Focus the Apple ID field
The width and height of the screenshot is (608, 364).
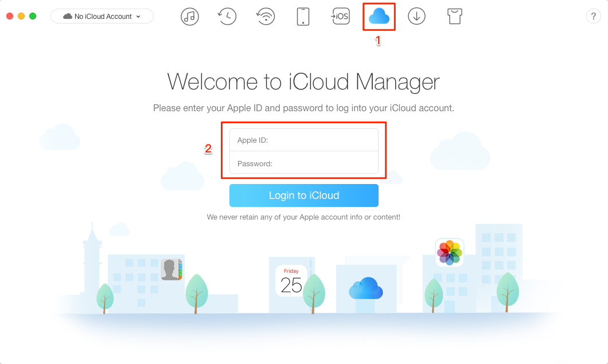point(303,140)
